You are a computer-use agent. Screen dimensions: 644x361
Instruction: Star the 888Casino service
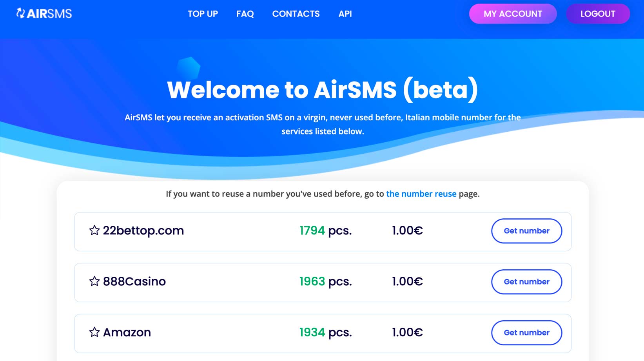point(94,281)
